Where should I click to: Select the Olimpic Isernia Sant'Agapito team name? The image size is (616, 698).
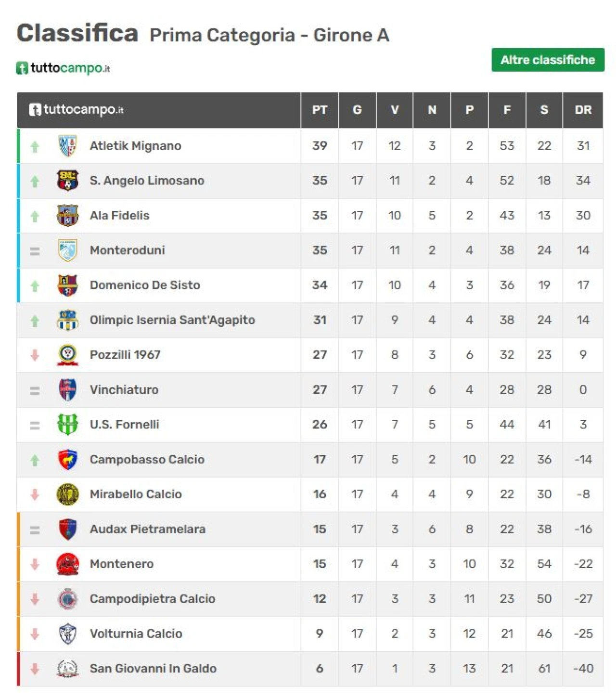pos(172,320)
